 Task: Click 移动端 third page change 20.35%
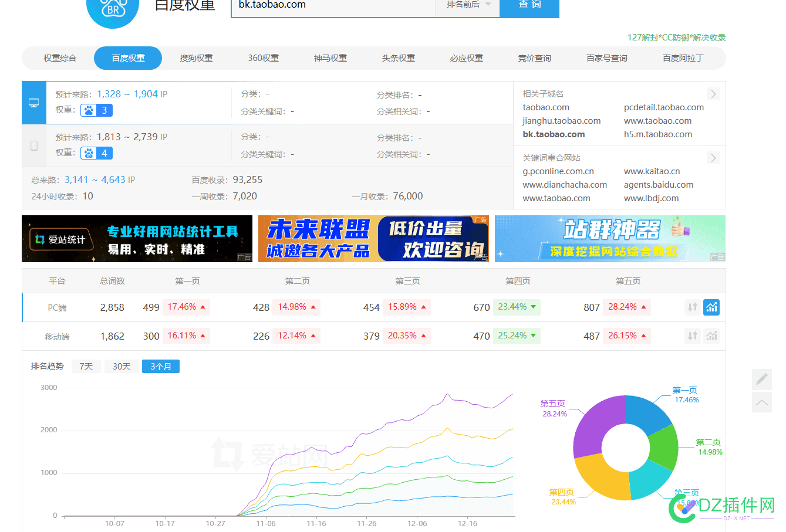407,336
